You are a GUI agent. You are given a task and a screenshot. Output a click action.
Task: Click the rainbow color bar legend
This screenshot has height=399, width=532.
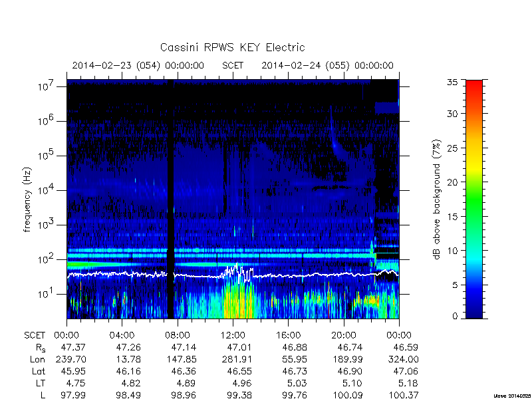point(474,199)
